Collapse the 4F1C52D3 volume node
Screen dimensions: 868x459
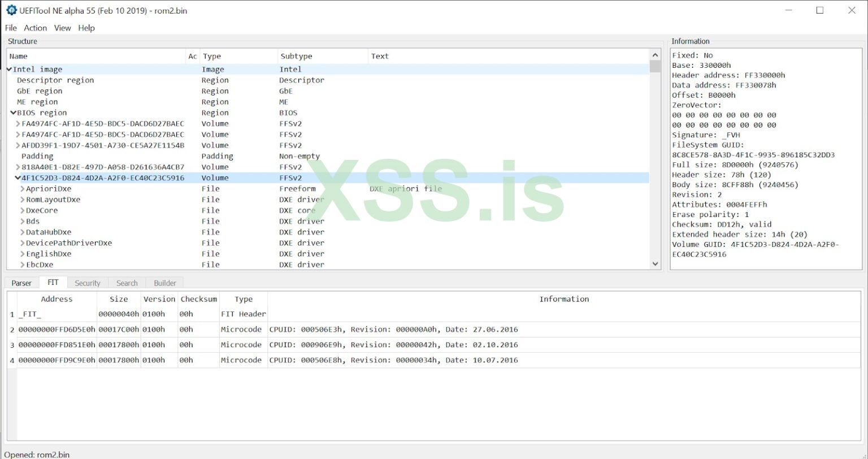[18, 178]
